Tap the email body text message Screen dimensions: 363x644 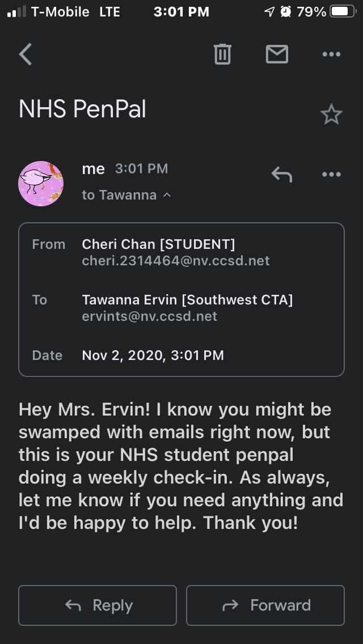tap(181, 465)
